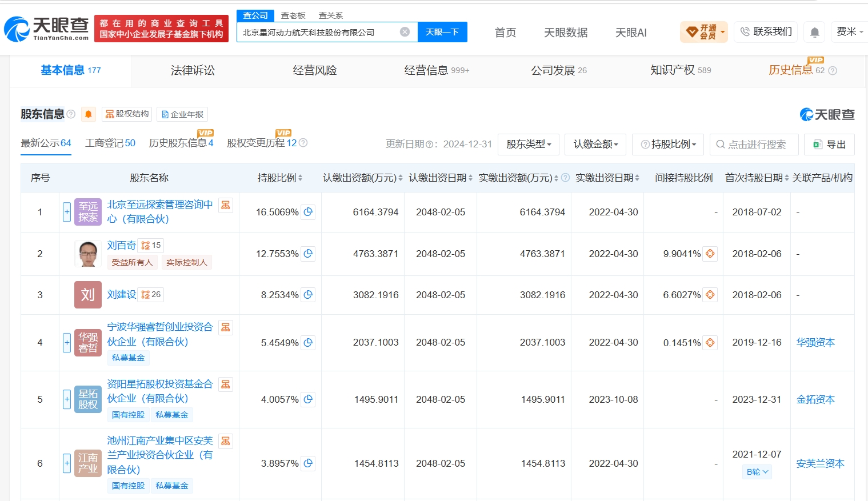Image resolution: width=868 pixels, height=501 pixels.
Task: Open shareholding pie chart for 12.7553%
Action: [x=308, y=254]
